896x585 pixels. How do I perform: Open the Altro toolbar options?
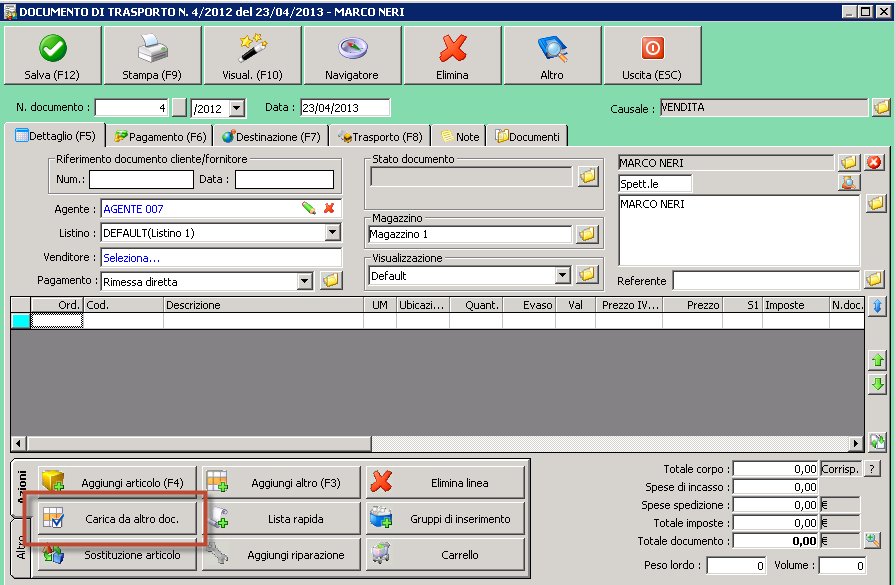click(x=553, y=55)
